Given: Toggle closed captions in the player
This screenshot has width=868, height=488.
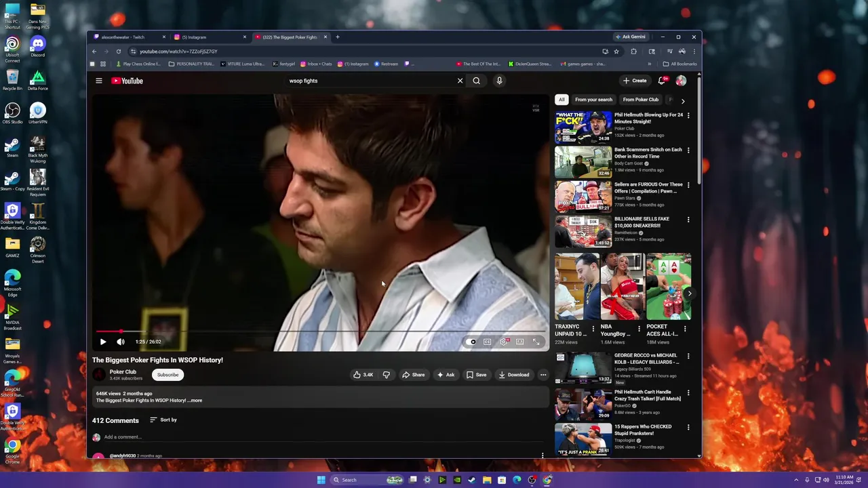Looking at the screenshot, I should [x=487, y=342].
